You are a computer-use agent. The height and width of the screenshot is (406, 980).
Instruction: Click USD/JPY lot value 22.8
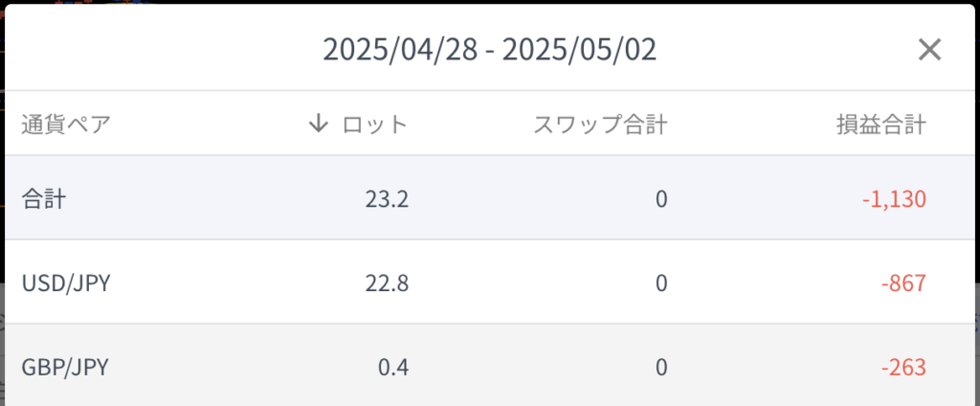tap(387, 283)
